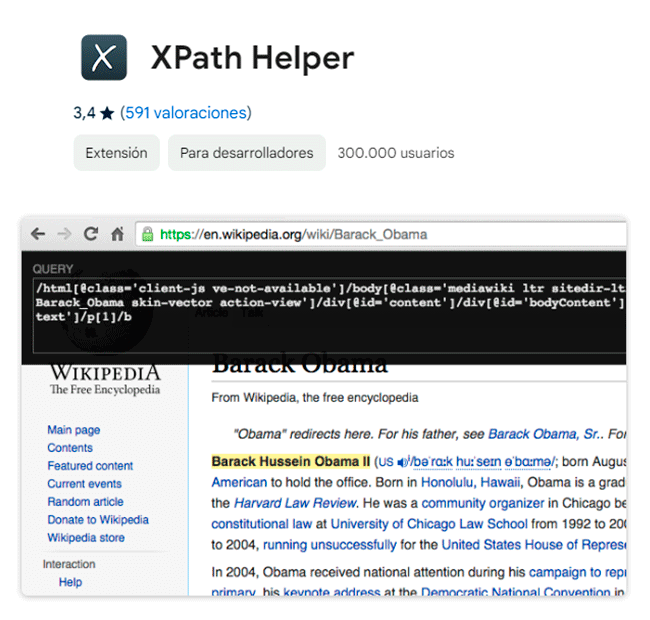Click the QUERY label

[x=53, y=269]
